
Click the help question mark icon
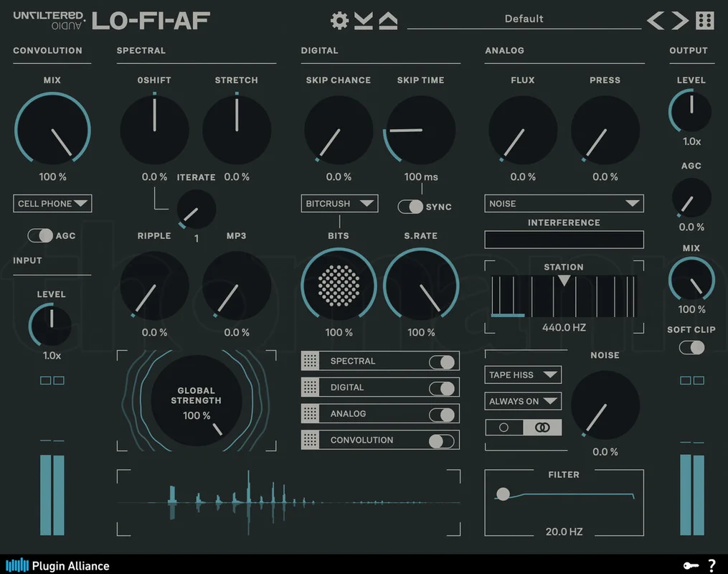[x=712, y=565]
